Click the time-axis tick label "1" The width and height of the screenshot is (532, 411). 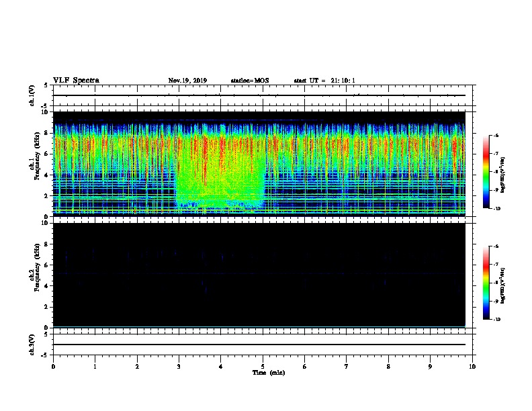point(95,367)
